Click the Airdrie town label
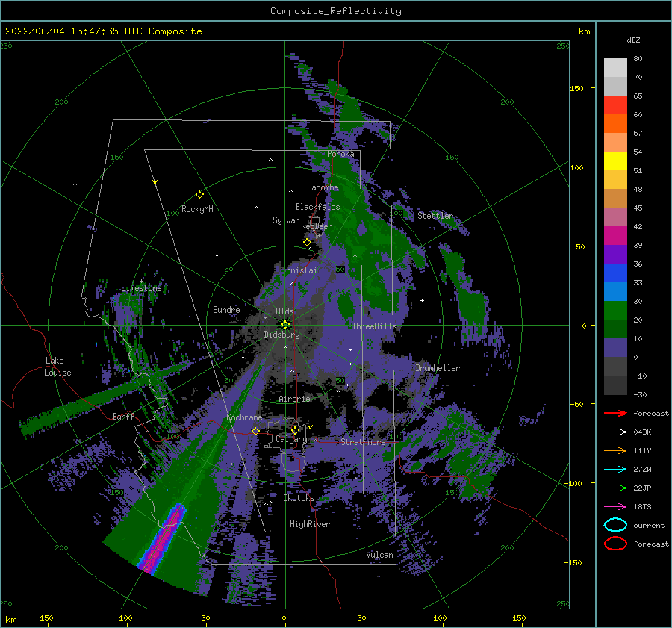The width and height of the screenshot is (672, 628). [x=294, y=399]
